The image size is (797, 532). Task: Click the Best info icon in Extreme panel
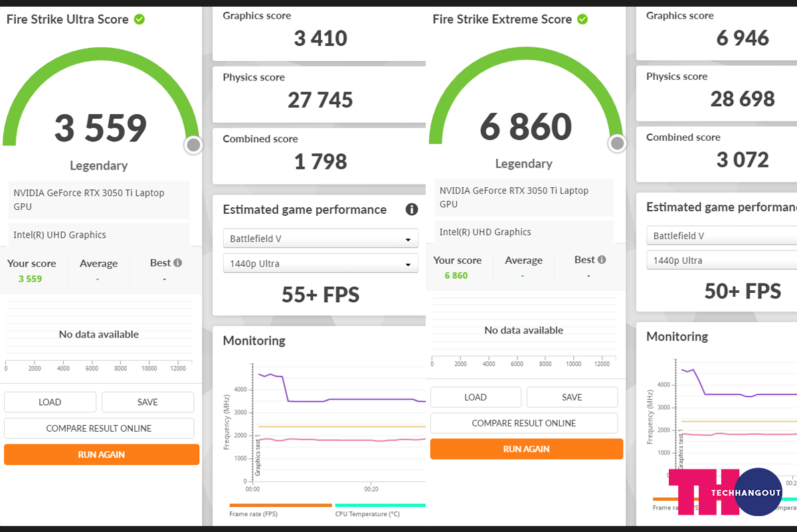point(602,260)
